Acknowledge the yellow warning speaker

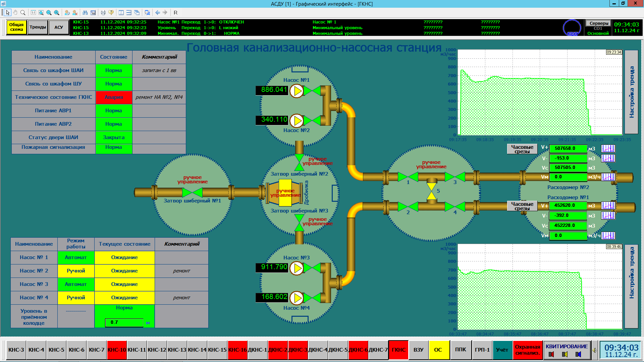565,354
